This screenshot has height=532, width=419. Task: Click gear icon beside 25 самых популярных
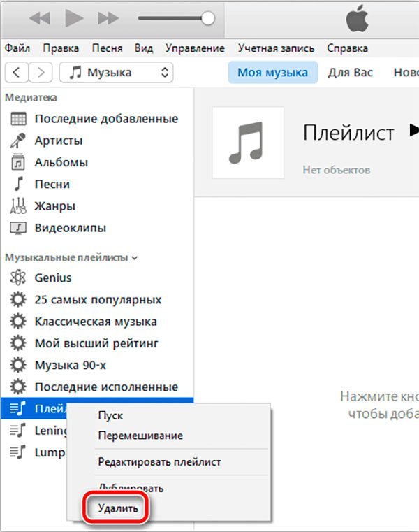point(18,300)
